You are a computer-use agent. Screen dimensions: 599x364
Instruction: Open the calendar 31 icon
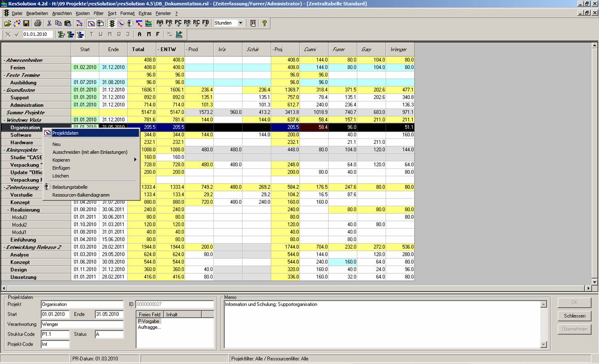[253, 23]
